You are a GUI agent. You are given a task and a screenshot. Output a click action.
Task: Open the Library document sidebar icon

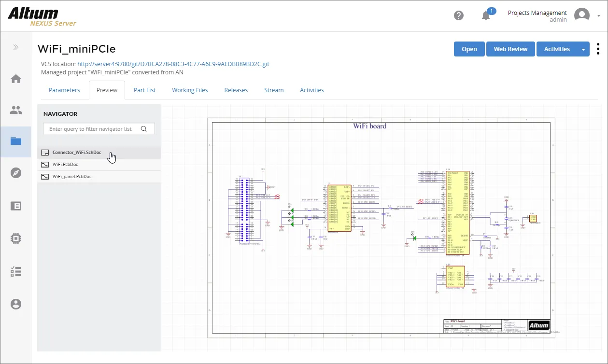[16, 206]
